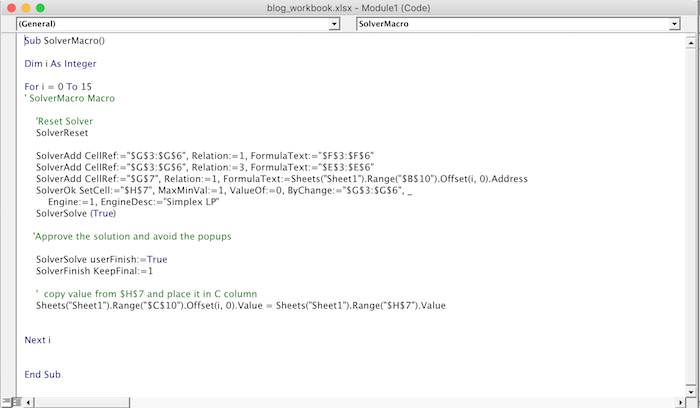Click the 'SolverSolve (True)' statement
The image size is (700, 408).
click(x=76, y=214)
